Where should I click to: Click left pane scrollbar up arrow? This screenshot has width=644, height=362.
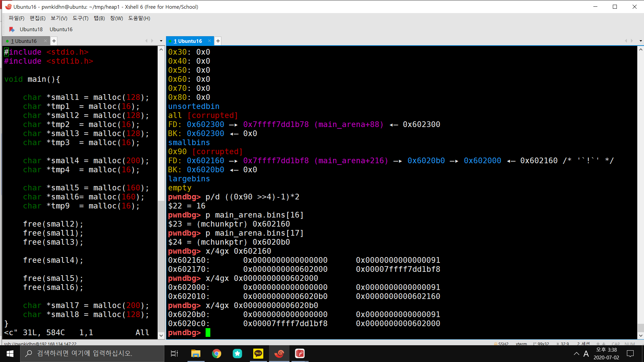[x=161, y=50]
